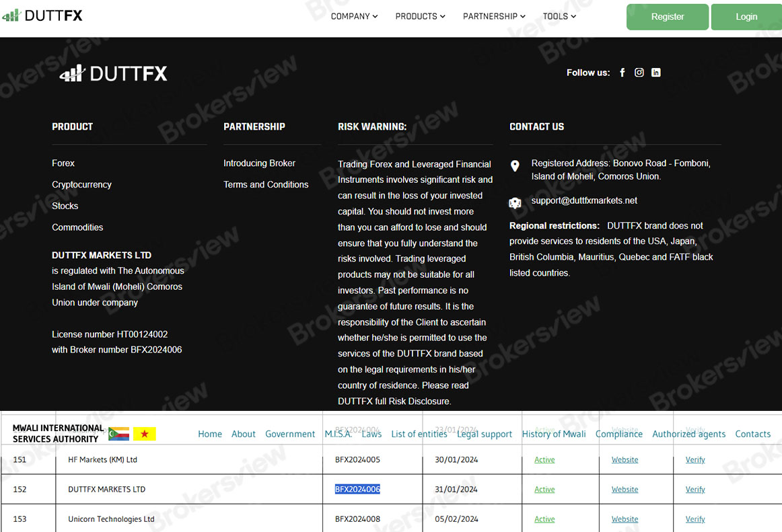Open the LinkedIn social icon
The width and height of the screenshot is (782, 532).
(656, 73)
